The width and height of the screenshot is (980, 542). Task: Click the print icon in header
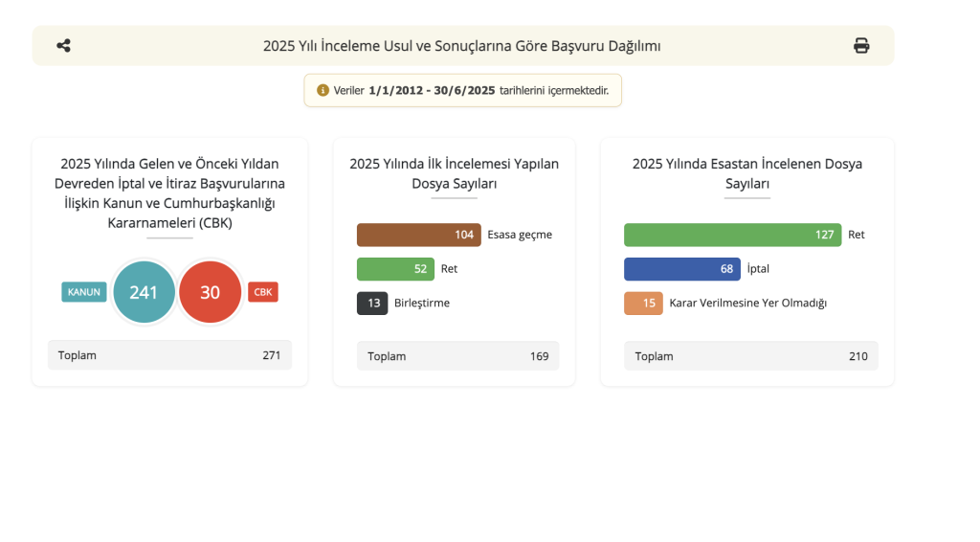coord(861,45)
